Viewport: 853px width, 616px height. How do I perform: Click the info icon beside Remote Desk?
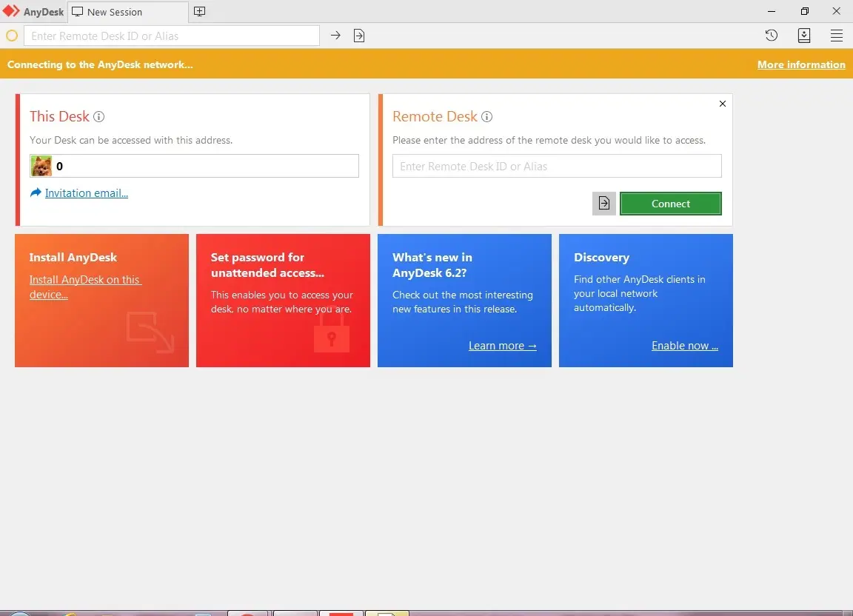[x=487, y=116]
